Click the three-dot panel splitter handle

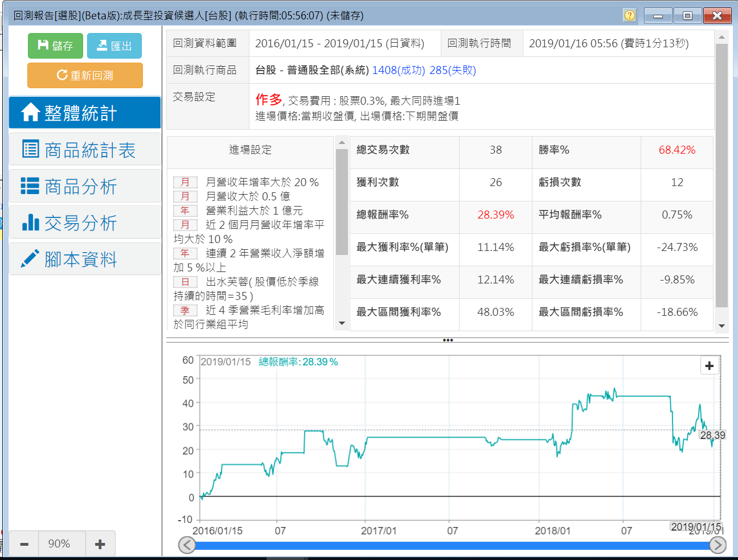pyautogui.click(x=448, y=340)
